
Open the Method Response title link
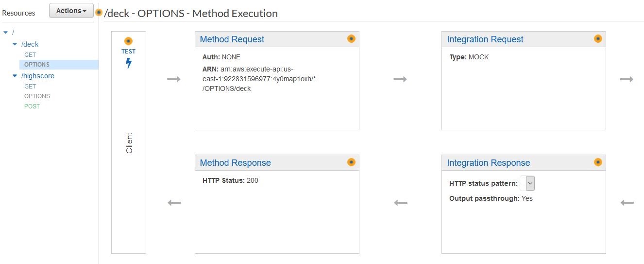click(x=236, y=163)
